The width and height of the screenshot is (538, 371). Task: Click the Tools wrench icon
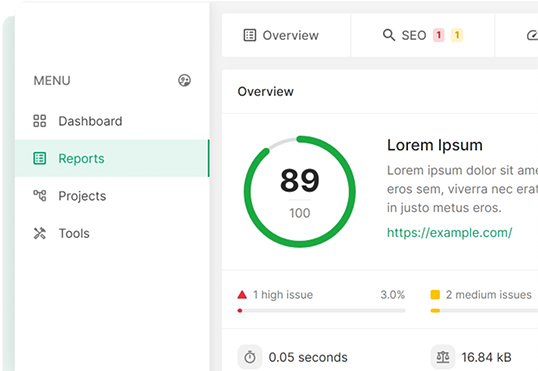(x=39, y=233)
